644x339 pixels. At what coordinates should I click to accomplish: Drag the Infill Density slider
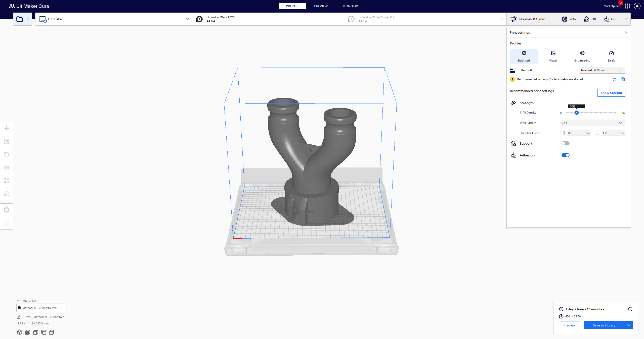(x=576, y=112)
